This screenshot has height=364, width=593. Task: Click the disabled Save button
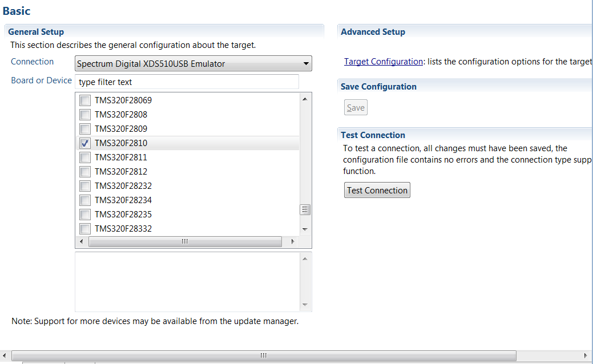point(355,107)
